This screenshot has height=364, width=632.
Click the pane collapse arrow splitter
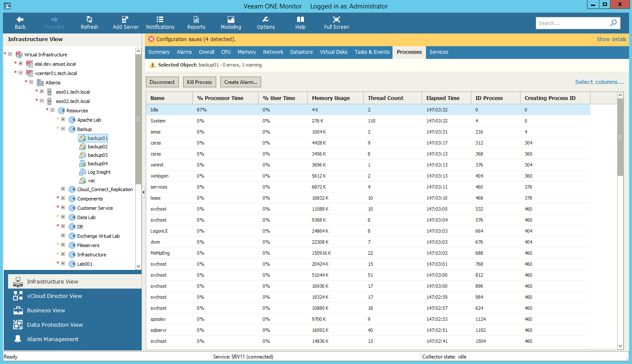tap(143, 192)
